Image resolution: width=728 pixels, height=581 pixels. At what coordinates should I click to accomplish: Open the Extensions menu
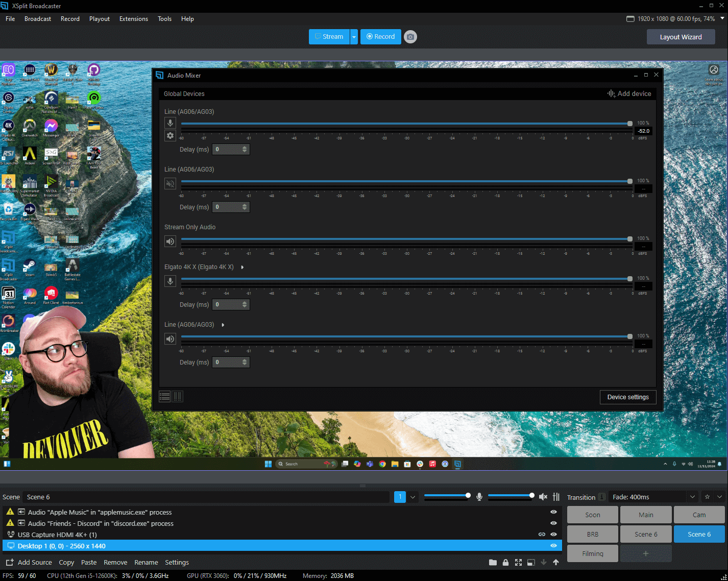tap(134, 19)
